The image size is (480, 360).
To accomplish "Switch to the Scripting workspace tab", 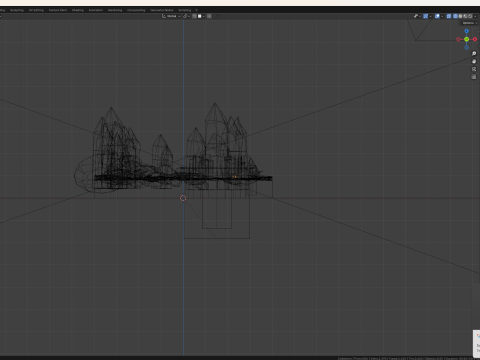I will pyautogui.click(x=185, y=10).
